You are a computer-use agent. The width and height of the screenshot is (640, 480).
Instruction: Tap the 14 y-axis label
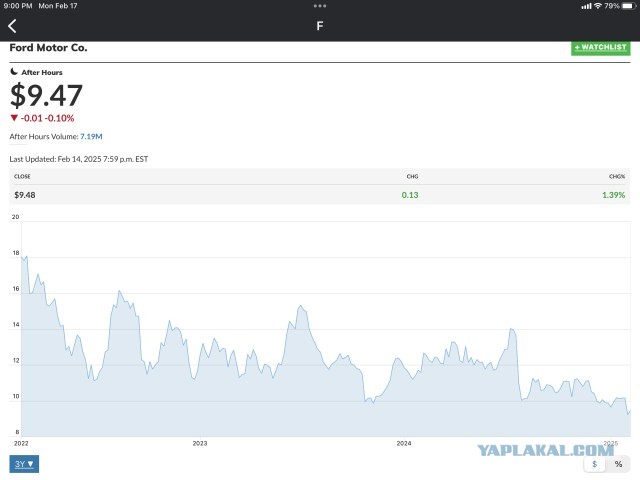tap(16, 324)
